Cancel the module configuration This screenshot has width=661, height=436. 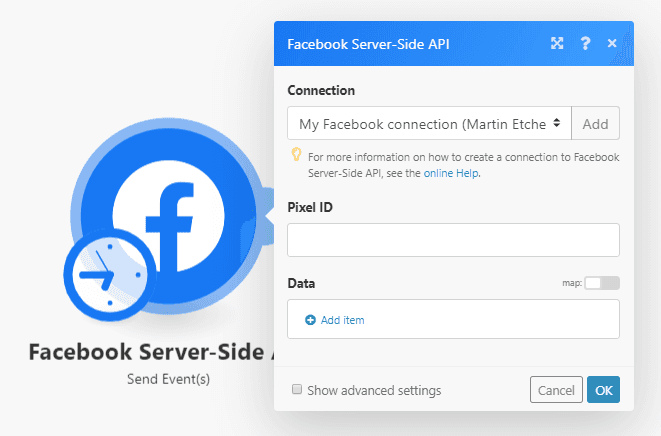pyautogui.click(x=556, y=390)
